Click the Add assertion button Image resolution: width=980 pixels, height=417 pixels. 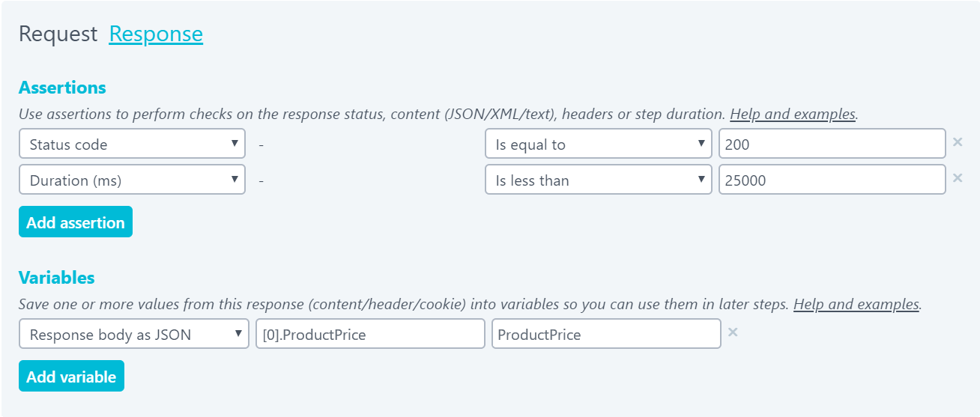tap(76, 222)
